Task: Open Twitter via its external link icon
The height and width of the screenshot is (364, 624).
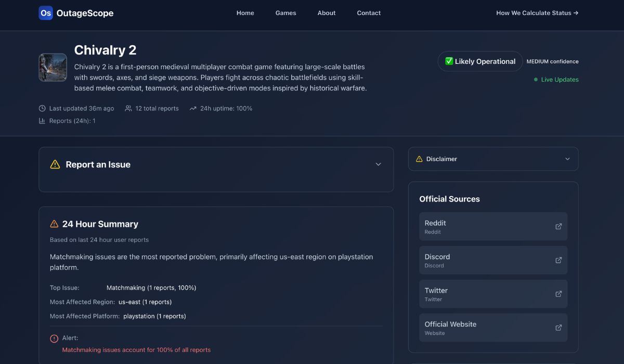Action: pos(558,294)
